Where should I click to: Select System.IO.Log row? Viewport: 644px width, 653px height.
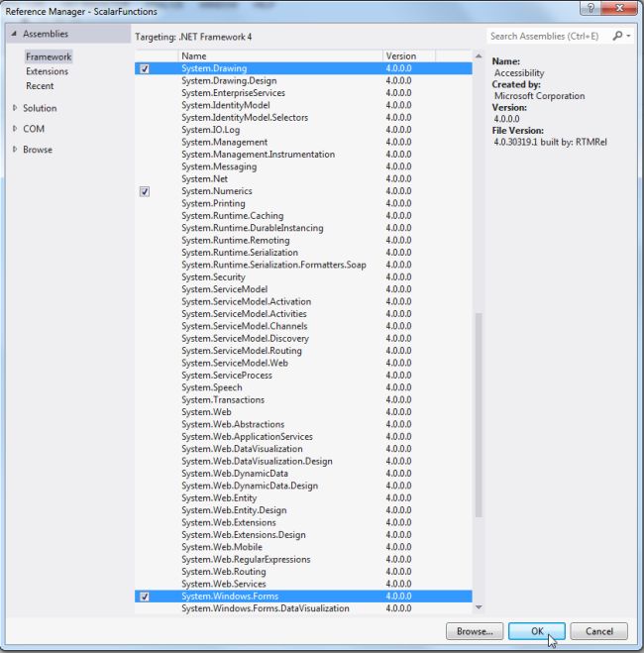coord(303,130)
